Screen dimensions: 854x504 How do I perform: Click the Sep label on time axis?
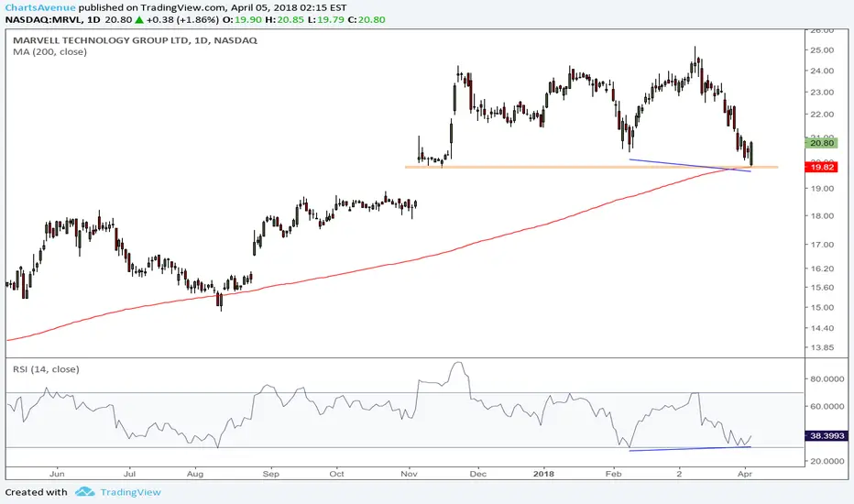pyautogui.click(x=270, y=474)
